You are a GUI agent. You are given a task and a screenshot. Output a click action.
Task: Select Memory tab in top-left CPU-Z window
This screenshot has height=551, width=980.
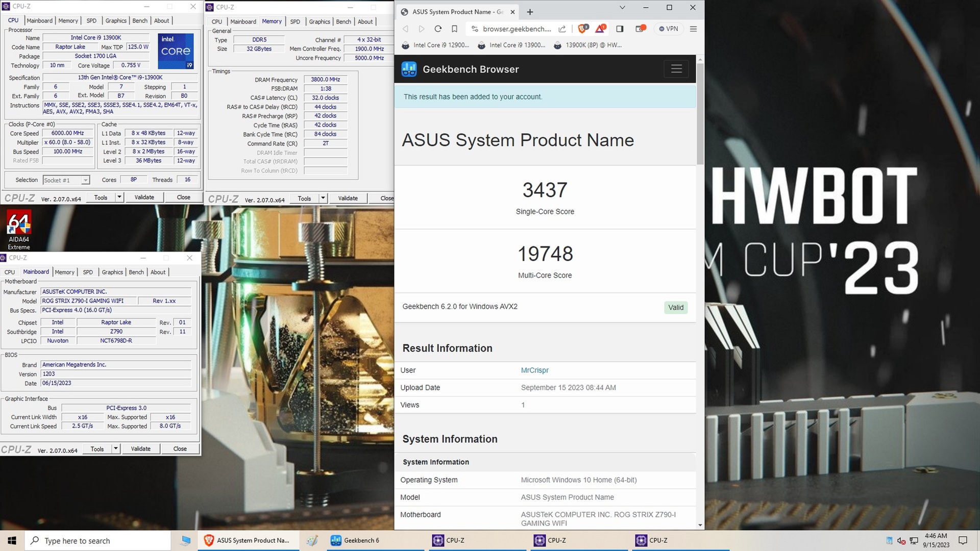[x=68, y=20]
